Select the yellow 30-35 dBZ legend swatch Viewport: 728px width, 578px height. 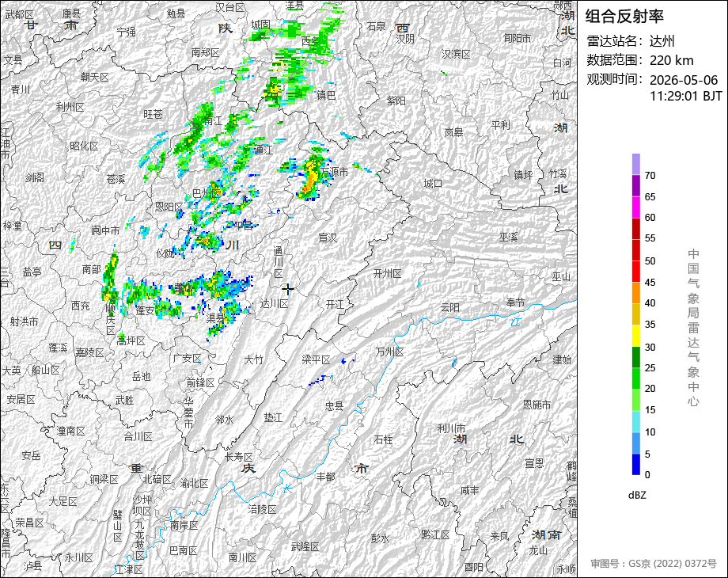tap(635, 336)
